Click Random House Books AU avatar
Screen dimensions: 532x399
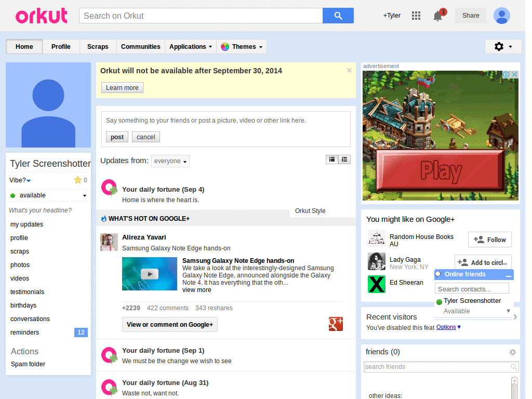tap(377, 238)
